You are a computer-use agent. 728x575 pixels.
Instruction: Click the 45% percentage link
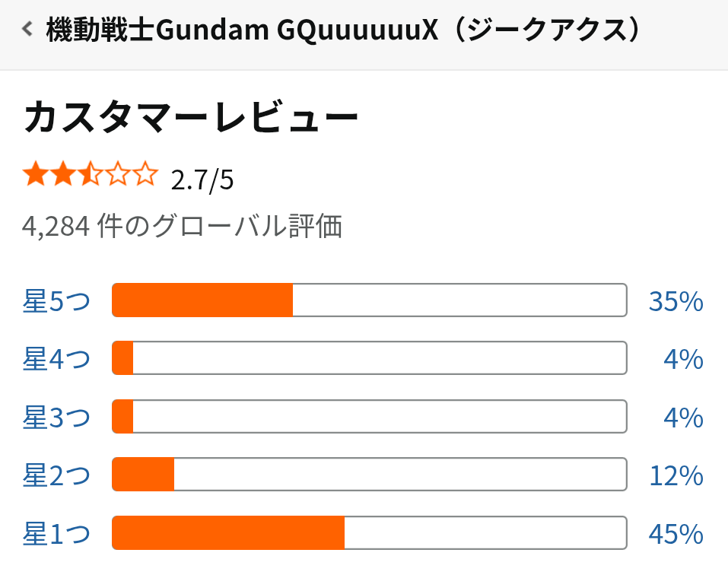pos(676,534)
